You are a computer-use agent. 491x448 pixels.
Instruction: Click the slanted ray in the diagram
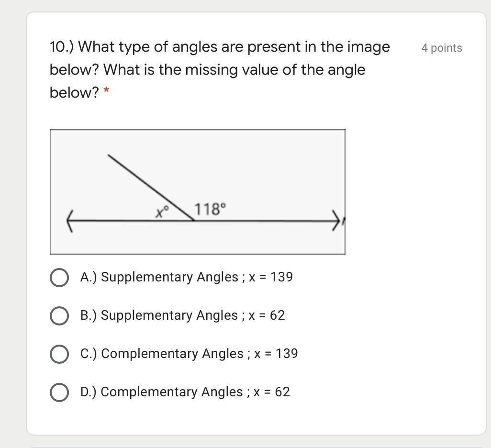(x=151, y=188)
